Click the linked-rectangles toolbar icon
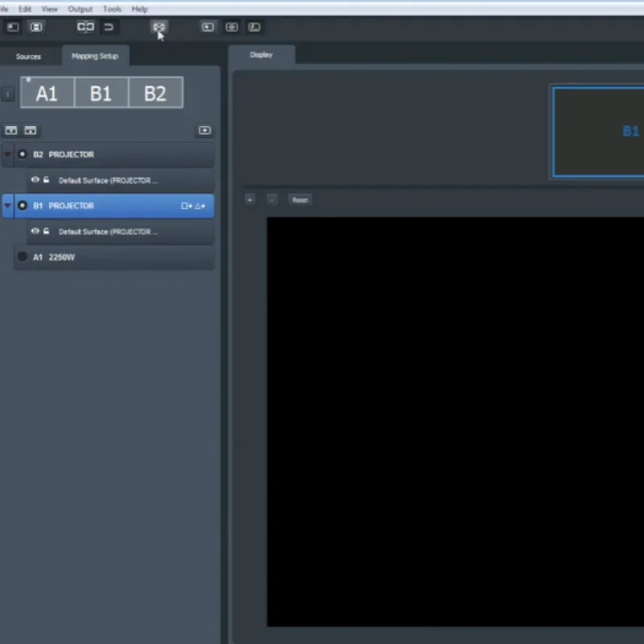 tap(85, 27)
